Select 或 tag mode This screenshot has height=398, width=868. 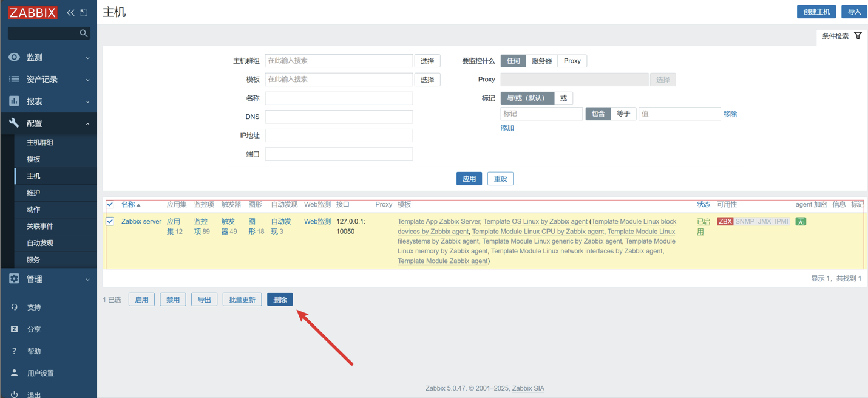coord(563,98)
